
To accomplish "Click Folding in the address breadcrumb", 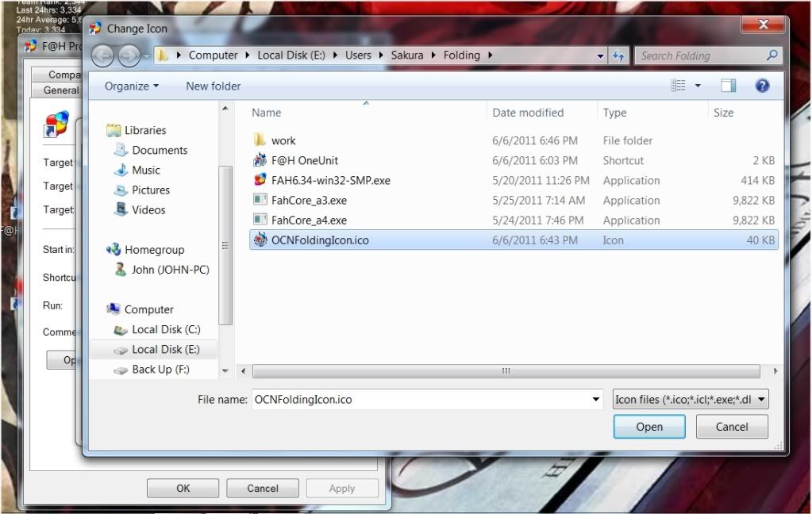I will point(461,55).
